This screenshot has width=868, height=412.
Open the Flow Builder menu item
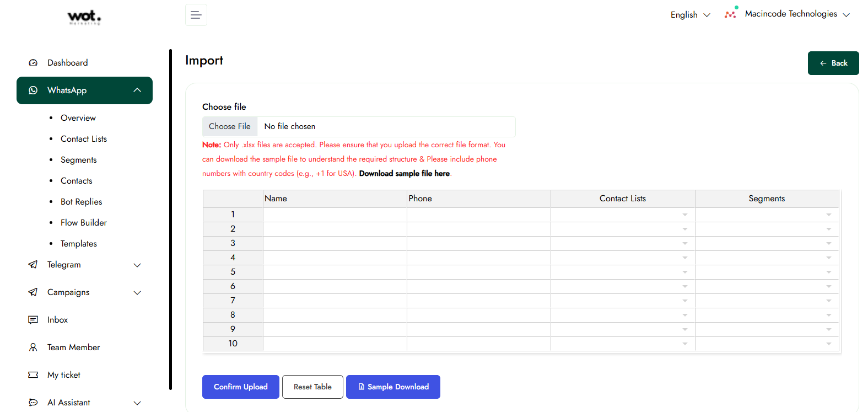(84, 223)
